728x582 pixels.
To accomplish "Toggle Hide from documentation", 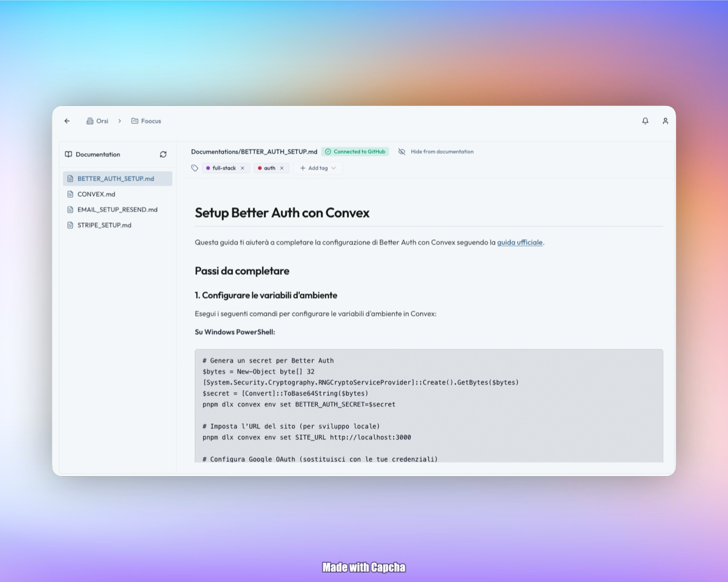I will tap(436, 152).
